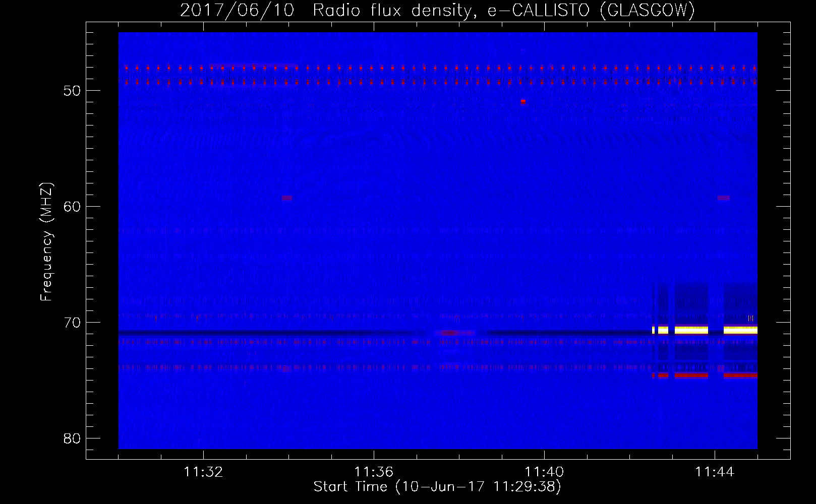Click the plot title text 'Radio flux density, e-CALLISTO (GLASGOW)'
816x504 pixels.
504,10
